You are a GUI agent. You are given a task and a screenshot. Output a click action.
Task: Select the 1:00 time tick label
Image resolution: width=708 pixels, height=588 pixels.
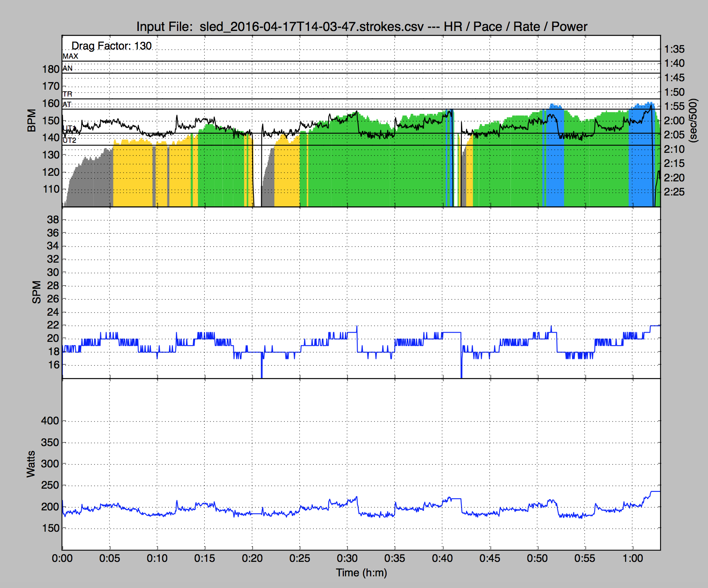[x=632, y=558]
